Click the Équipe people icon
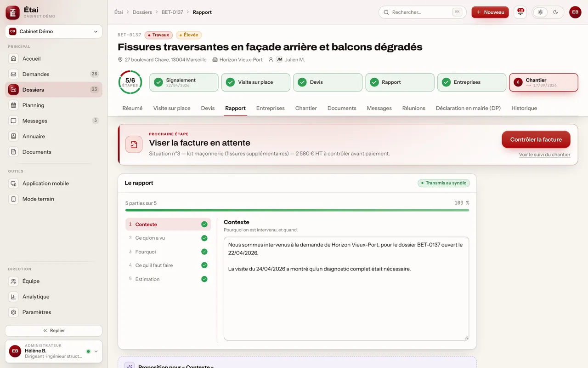The height and width of the screenshot is (368, 588). tap(14, 281)
